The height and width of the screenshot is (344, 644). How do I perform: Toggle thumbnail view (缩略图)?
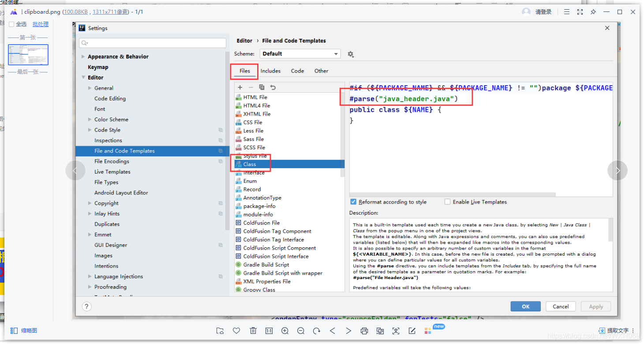pyautogui.click(x=24, y=331)
